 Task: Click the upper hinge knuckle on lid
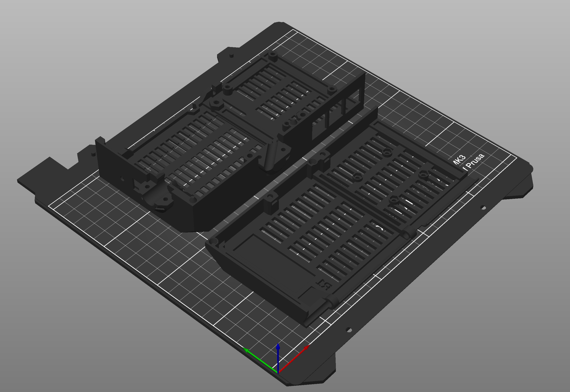[410, 232]
